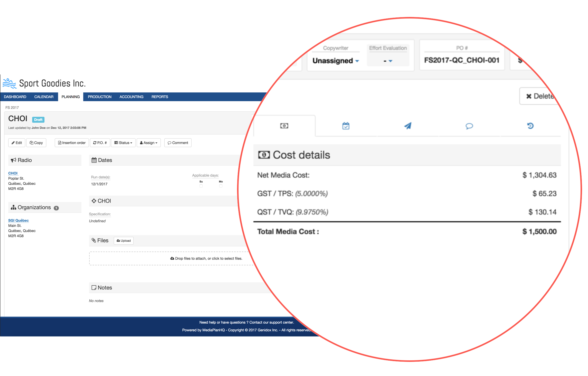Open the Assign dropdown

149,143
